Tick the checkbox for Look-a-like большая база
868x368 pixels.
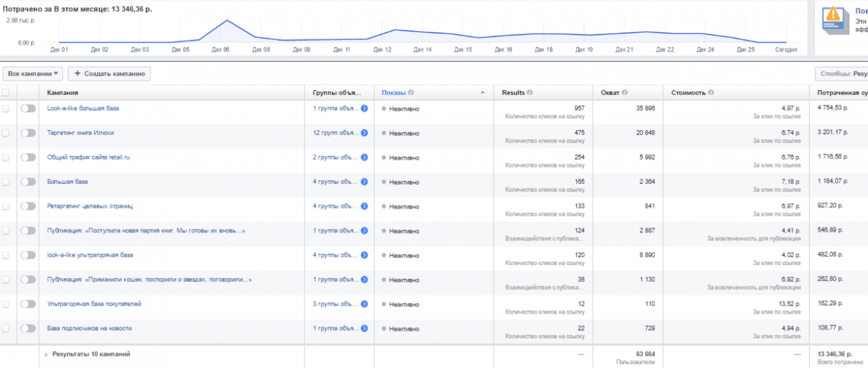point(6,108)
